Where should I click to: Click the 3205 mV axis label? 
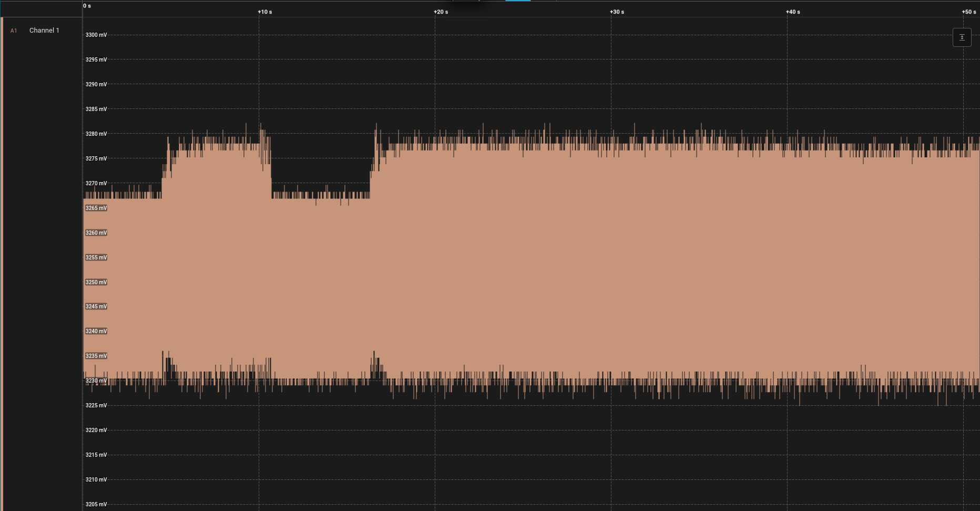coord(96,505)
